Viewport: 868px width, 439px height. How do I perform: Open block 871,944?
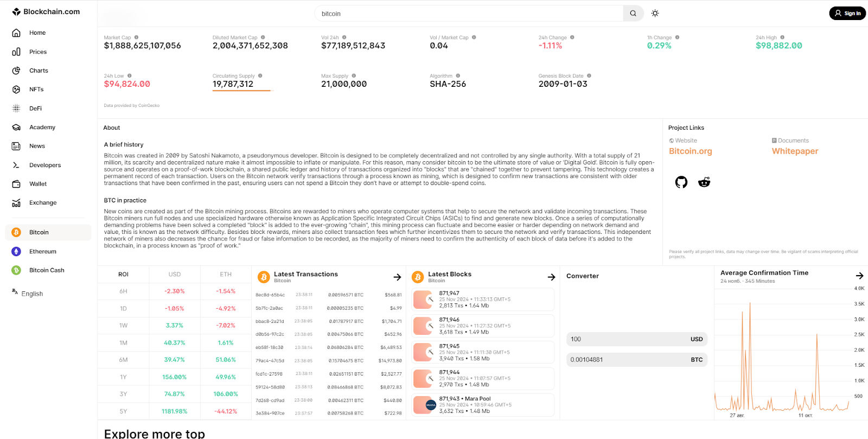[x=483, y=379]
